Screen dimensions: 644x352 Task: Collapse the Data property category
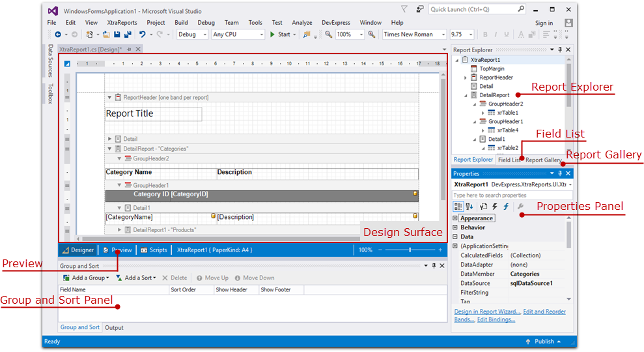(x=455, y=237)
